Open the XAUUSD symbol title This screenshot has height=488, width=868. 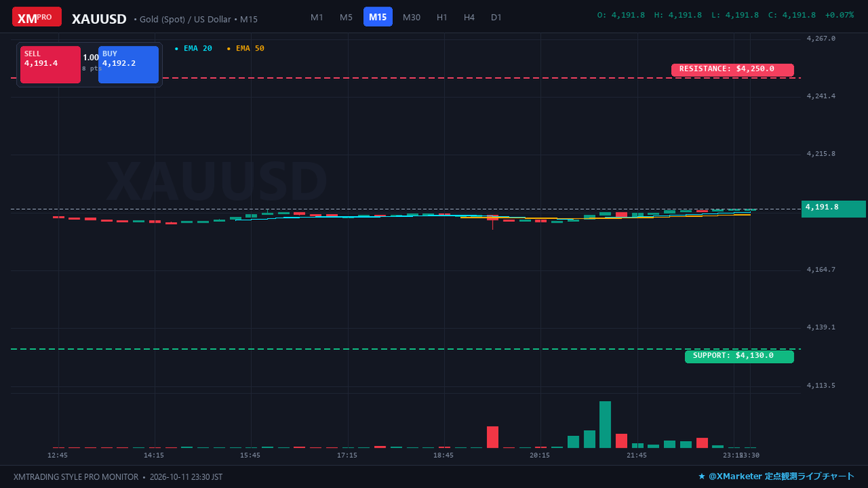(99, 19)
